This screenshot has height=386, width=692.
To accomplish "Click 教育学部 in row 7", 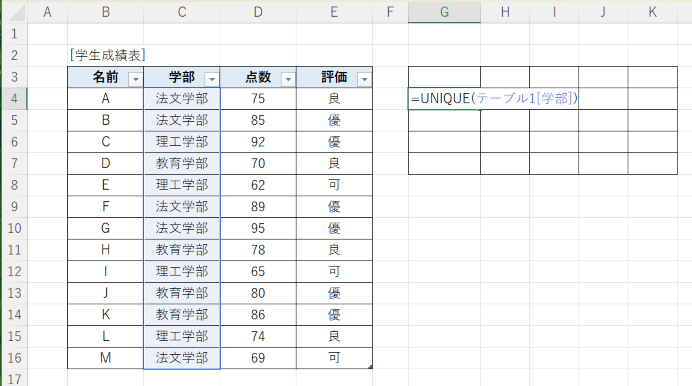I will (x=182, y=163).
